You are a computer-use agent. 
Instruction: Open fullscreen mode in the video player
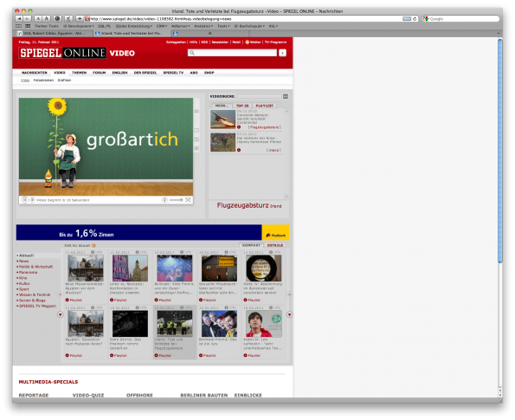click(x=188, y=200)
